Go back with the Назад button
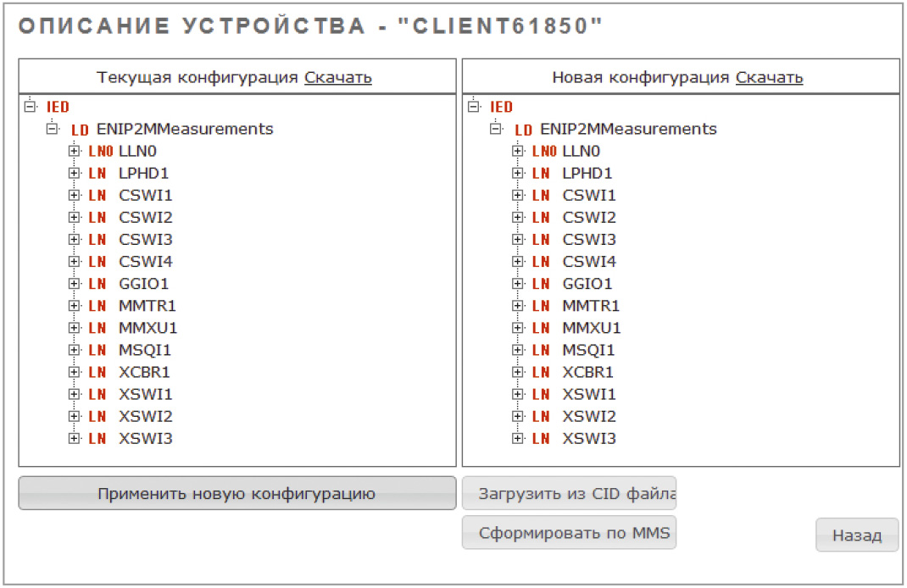 pyautogui.click(x=857, y=535)
